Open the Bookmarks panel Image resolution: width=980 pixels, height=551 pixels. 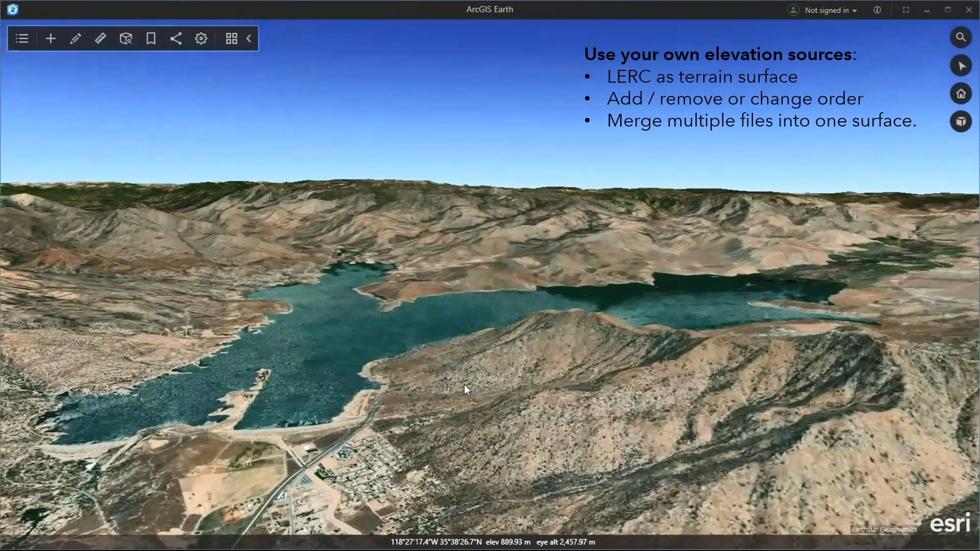151,39
